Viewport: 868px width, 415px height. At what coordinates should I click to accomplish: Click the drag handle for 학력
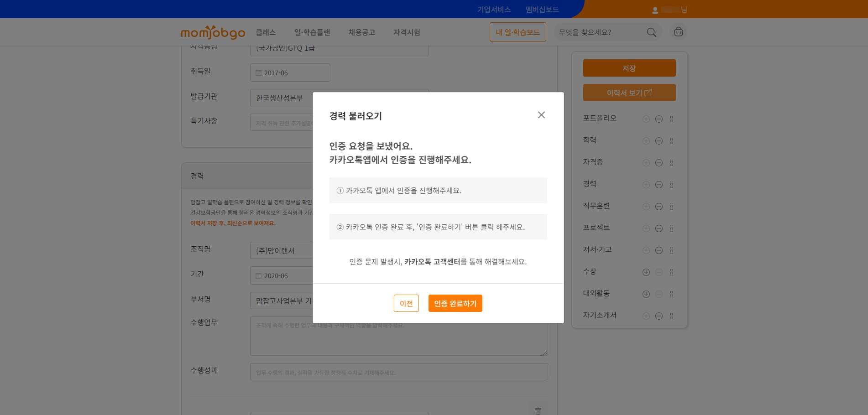pyautogui.click(x=671, y=141)
